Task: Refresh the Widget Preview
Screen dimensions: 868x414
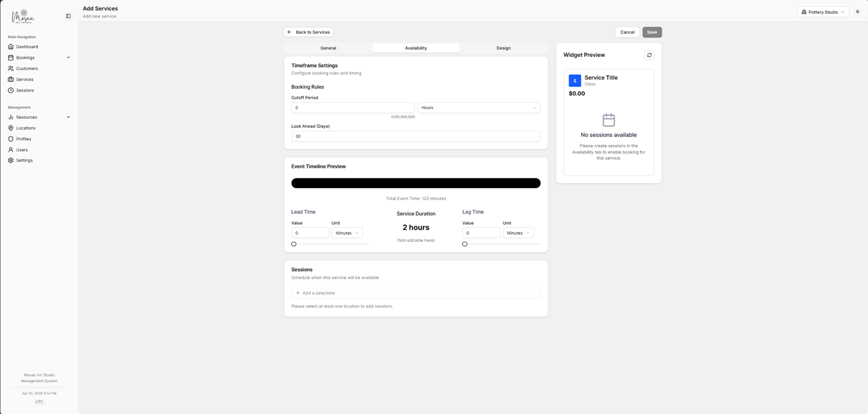Action: click(649, 55)
